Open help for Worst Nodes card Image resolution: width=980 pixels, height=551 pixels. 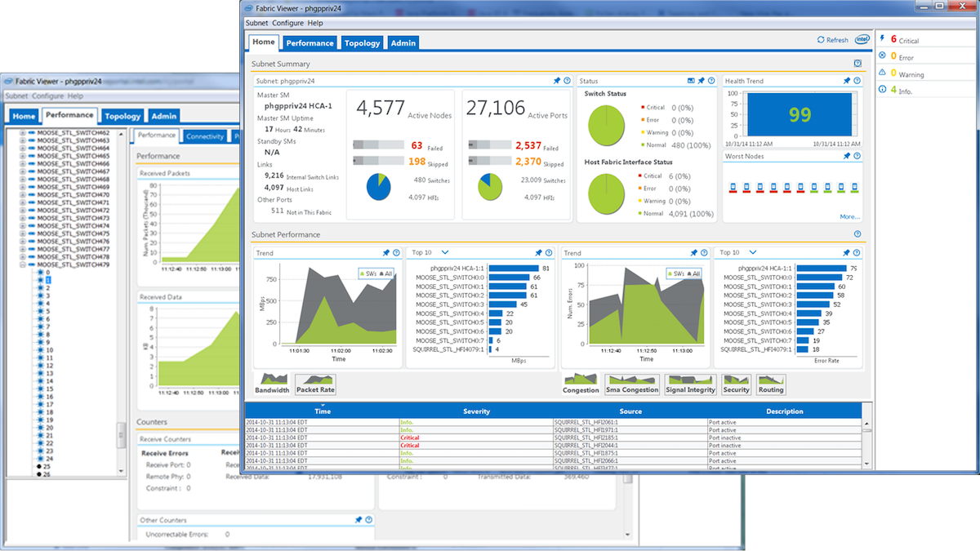[x=857, y=156]
